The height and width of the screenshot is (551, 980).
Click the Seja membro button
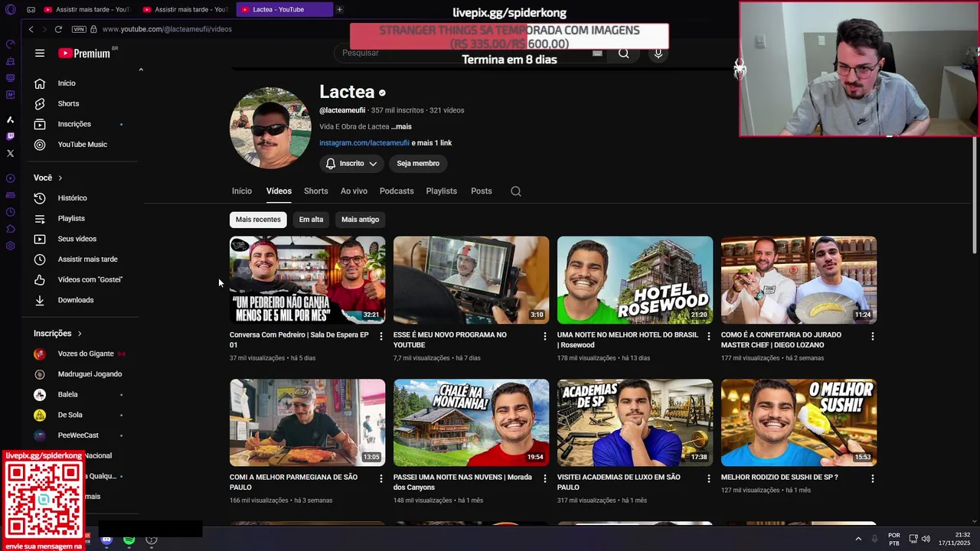pos(418,164)
